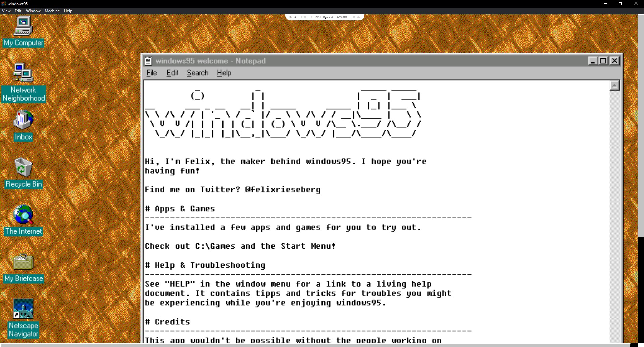Open Notepad's Help menu
The height and width of the screenshot is (347, 644).
[x=224, y=73]
